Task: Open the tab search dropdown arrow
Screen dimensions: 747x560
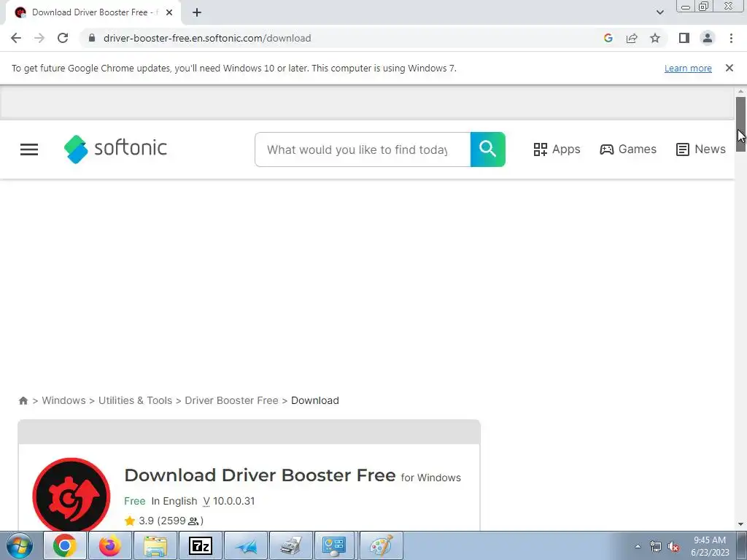Action: pos(659,12)
